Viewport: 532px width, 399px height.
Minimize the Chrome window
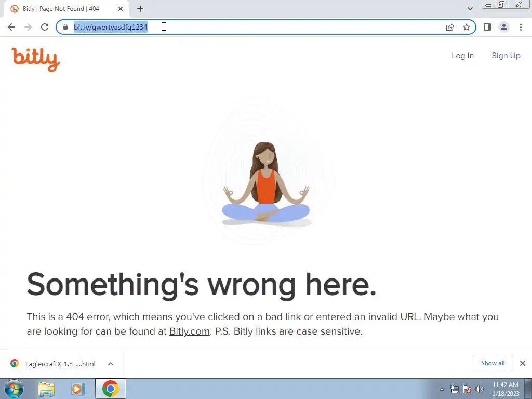(488, 5)
